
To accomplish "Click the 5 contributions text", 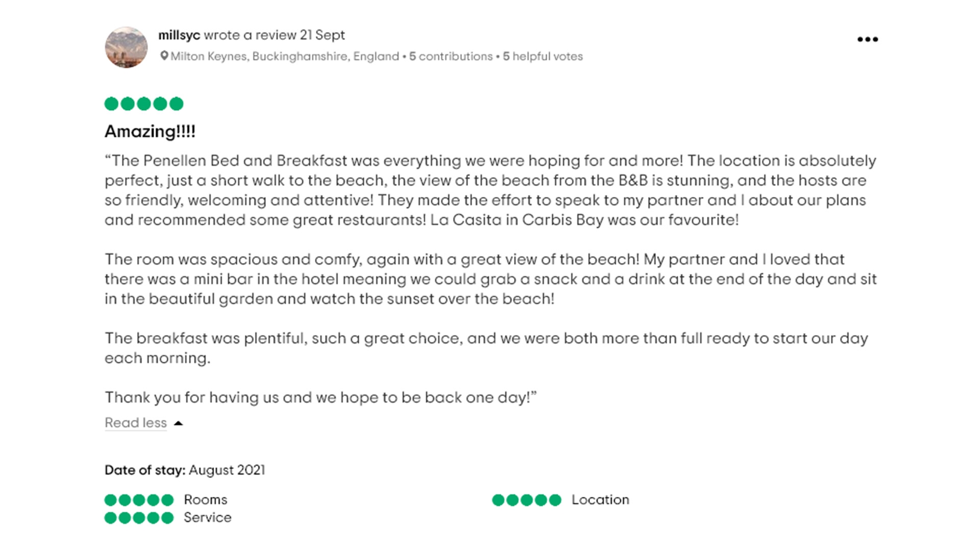I will click(451, 56).
